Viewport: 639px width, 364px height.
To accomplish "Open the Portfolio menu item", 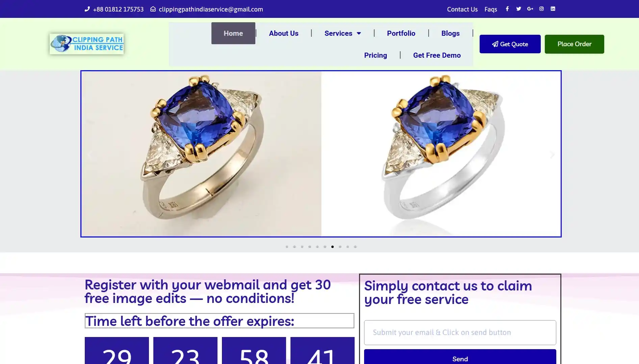I will coord(401,33).
